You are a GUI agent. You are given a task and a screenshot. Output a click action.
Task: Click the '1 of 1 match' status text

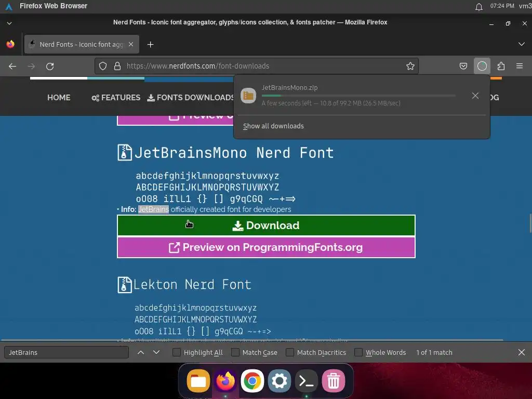pos(434,353)
